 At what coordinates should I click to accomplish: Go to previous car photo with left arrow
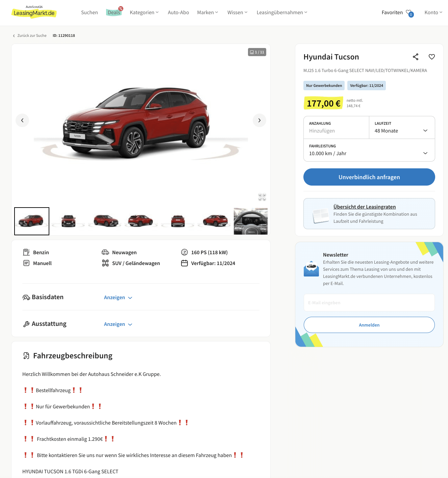tap(22, 120)
